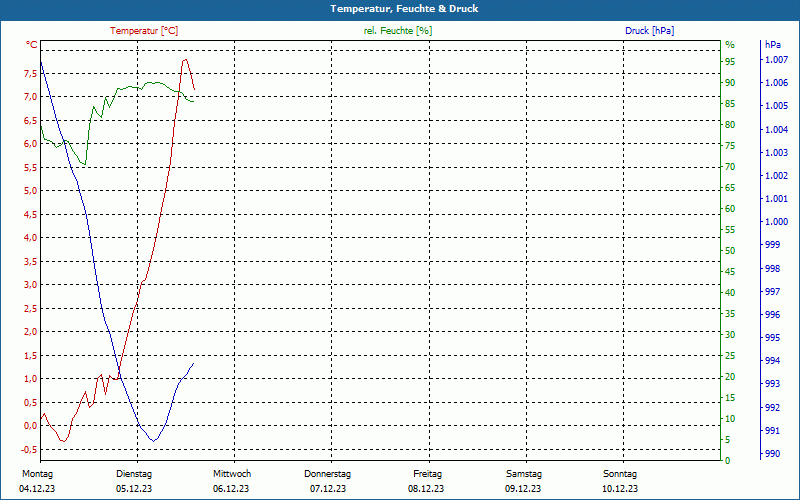Click the 3,5 temperature axis value

31,261
